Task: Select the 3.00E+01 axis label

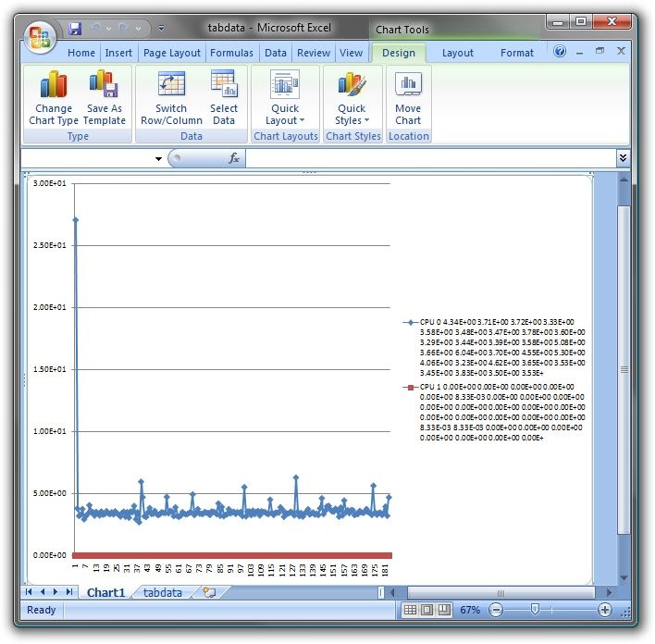Action: coord(50,183)
